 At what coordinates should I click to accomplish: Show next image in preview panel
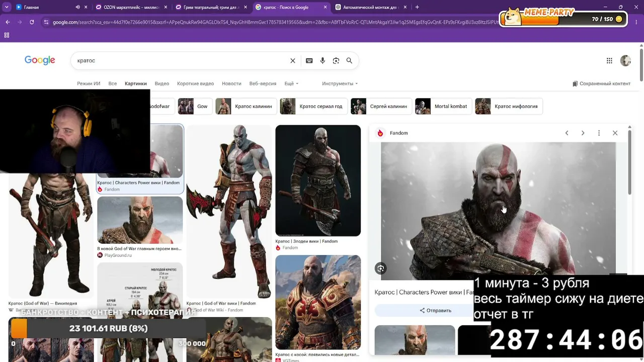tap(583, 133)
